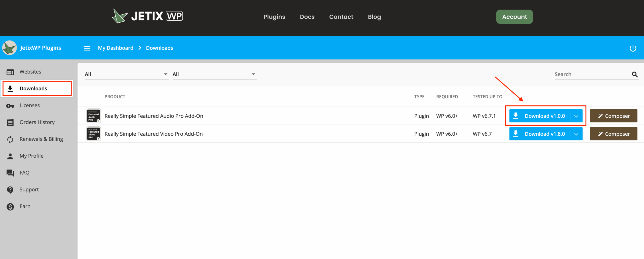Click into the Search input field
Viewport: 644px width, 259px height.
pos(592,74)
